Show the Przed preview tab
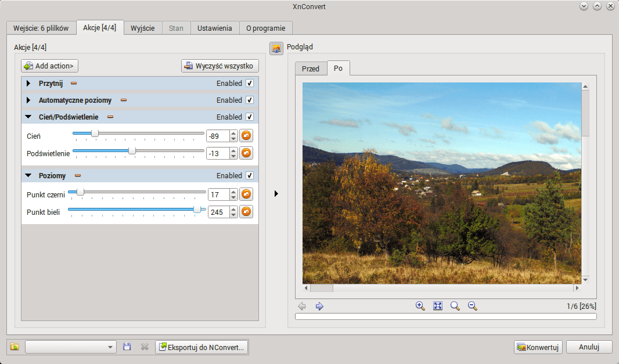Viewport: 619px width, 364px height. 311,69
